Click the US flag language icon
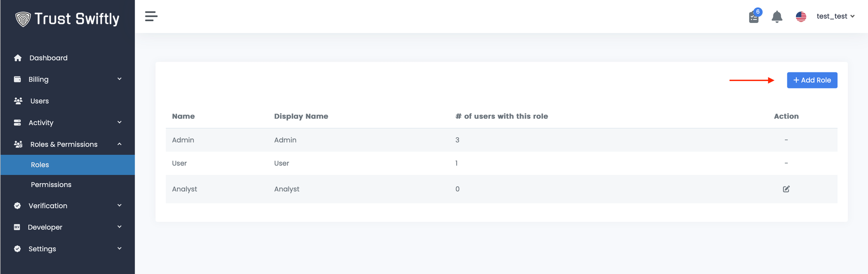Screen dimensions: 868x274 click(801, 16)
